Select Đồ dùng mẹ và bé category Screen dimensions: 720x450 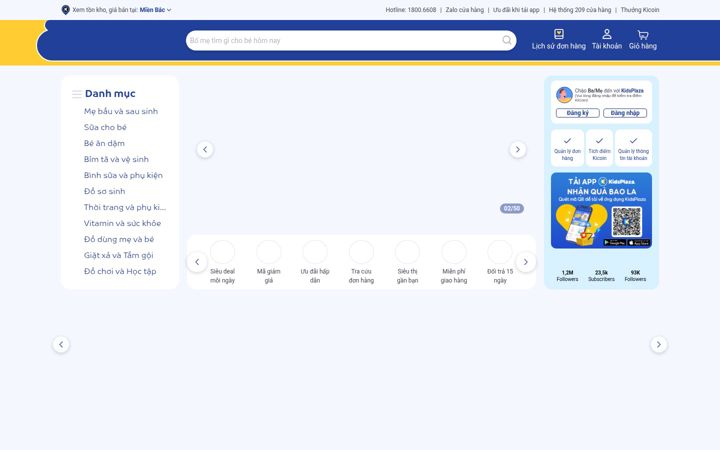pos(119,239)
